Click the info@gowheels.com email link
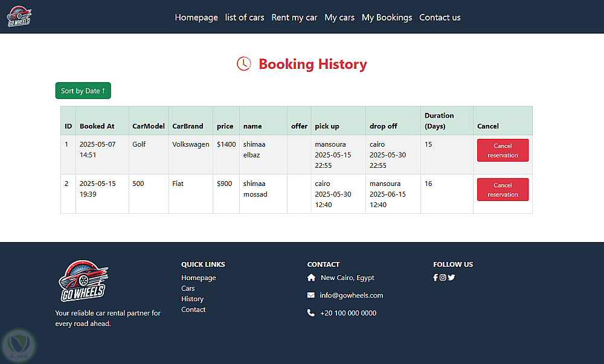The image size is (604, 364). 352,295
